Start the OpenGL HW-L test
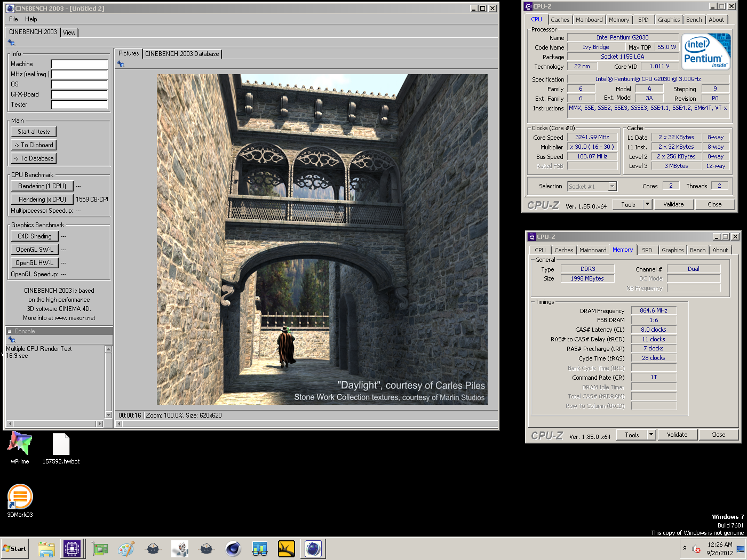Viewport: 747px width, 560px height. click(35, 263)
